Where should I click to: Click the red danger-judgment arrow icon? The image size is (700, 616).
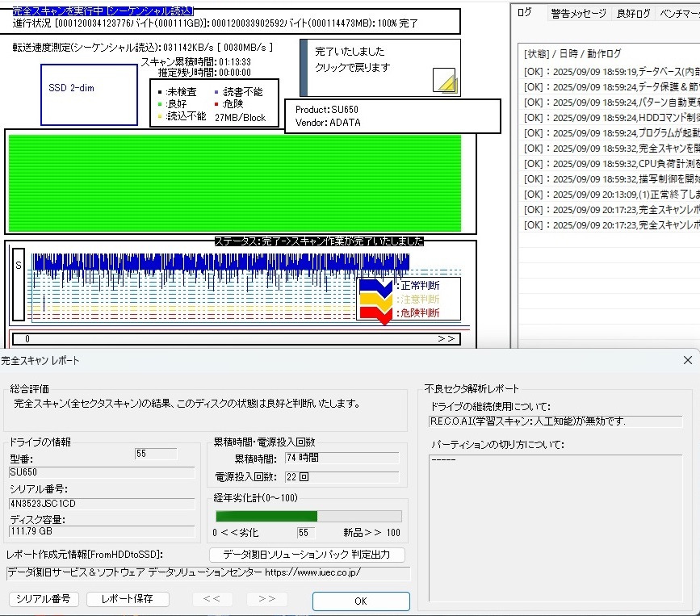coord(376,313)
